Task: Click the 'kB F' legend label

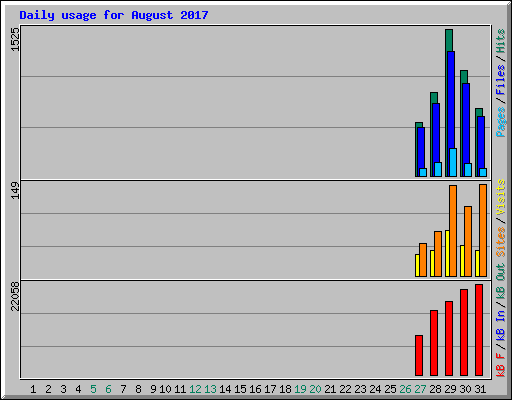Action: [x=501, y=364]
